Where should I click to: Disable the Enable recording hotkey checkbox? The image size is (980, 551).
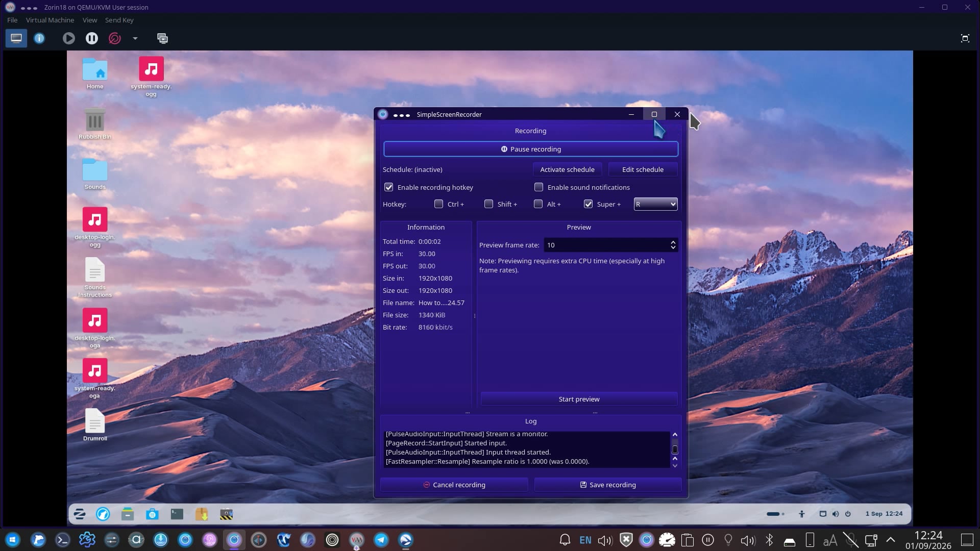[389, 187]
